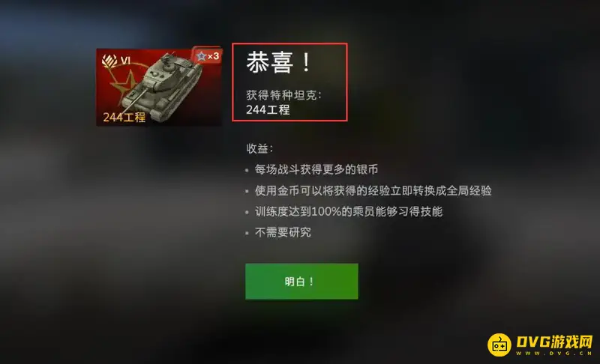
Task: Click the DVG游戏网 watermark text
Action: (554, 341)
